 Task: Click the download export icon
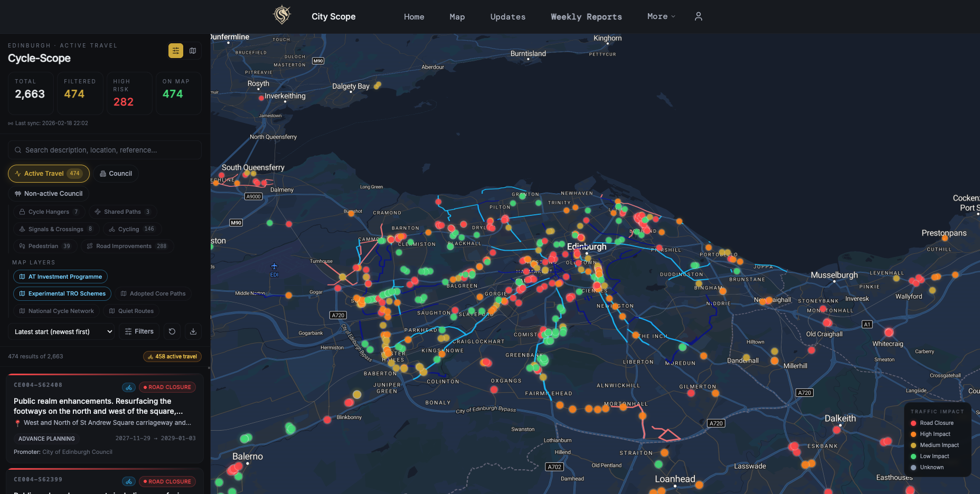(193, 331)
